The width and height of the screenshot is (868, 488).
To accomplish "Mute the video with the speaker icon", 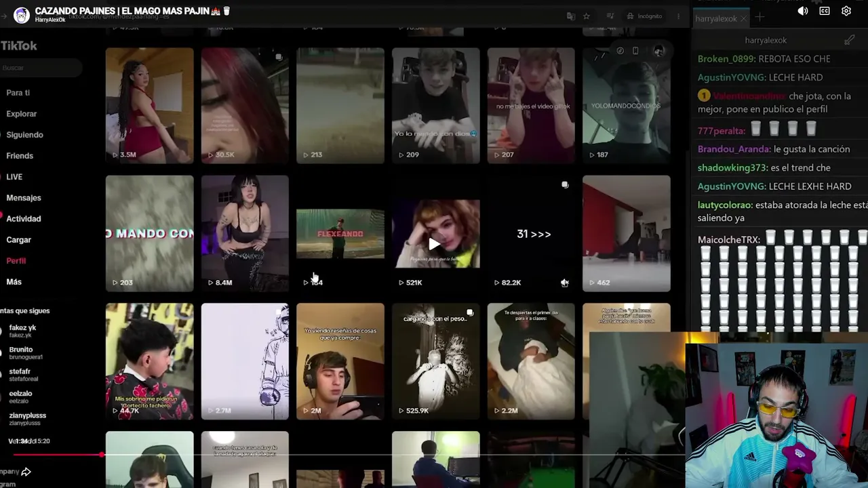I will click(x=803, y=11).
